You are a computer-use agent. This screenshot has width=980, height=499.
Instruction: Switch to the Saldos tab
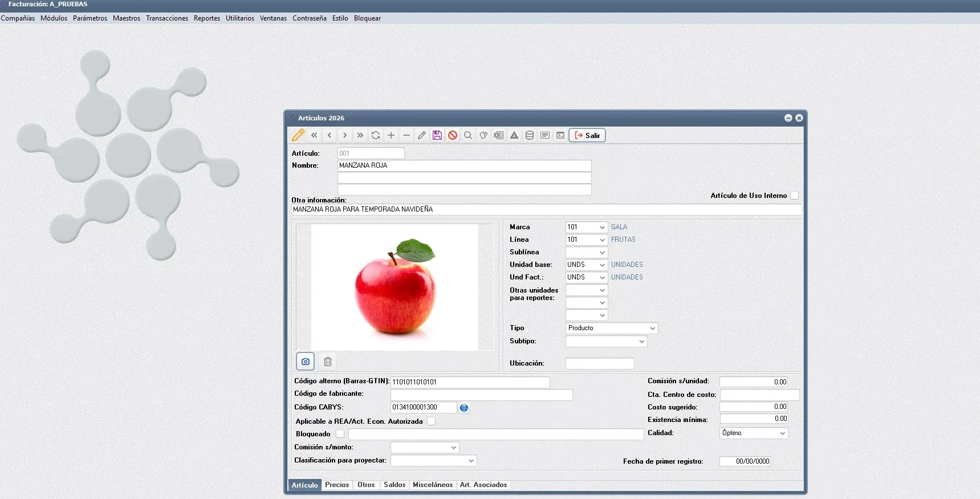coord(395,485)
